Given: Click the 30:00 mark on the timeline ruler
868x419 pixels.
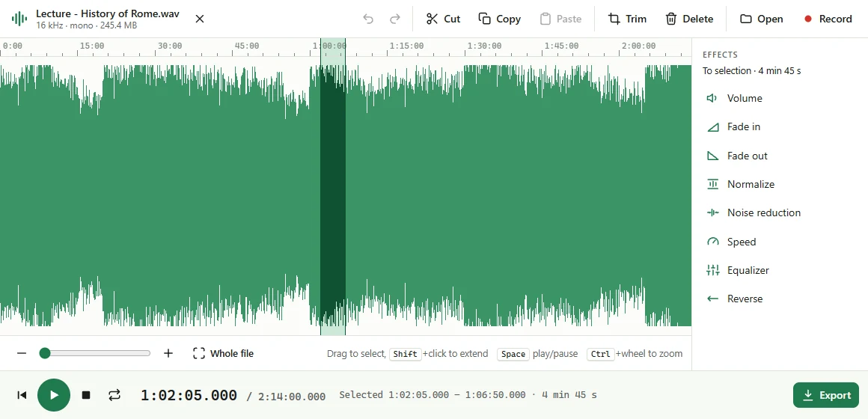Looking at the screenshot, I should pos(169,46).
